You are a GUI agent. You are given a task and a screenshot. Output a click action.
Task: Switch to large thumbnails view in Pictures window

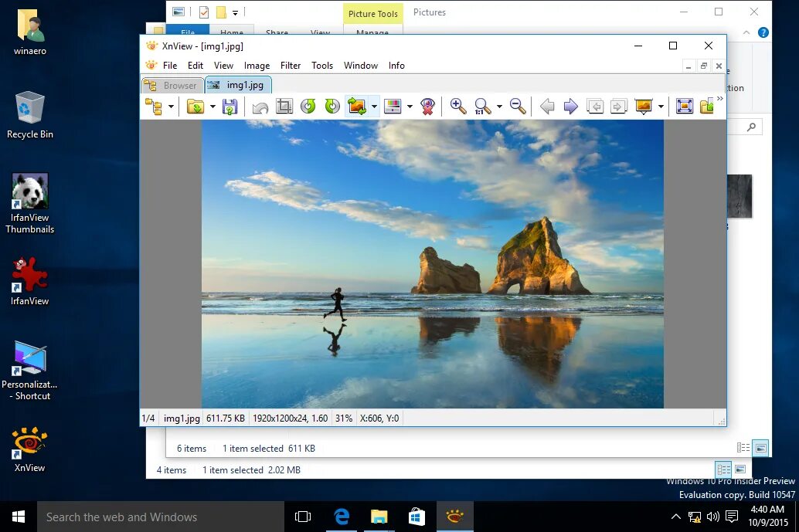[x=761, y=448]
